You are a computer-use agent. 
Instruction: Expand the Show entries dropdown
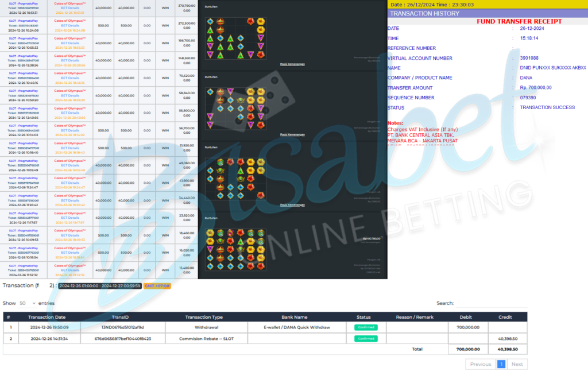[x=27, y=303]
